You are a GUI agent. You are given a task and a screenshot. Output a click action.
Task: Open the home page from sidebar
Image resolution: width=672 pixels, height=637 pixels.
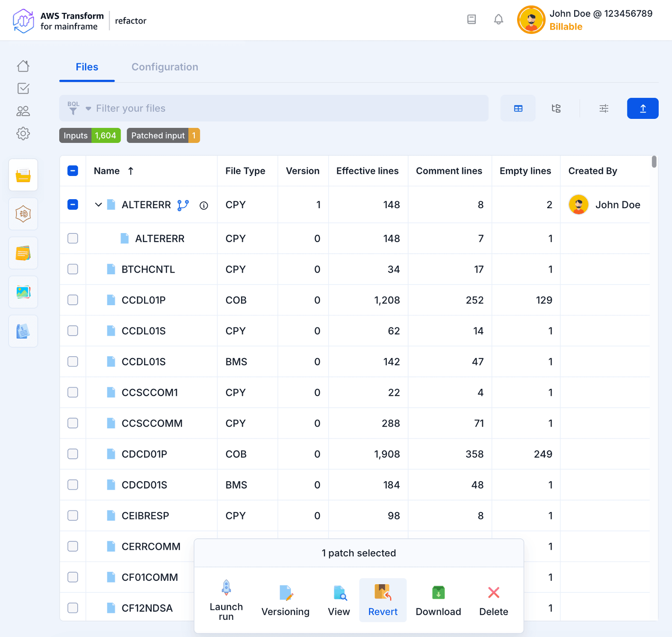point(23,66)
